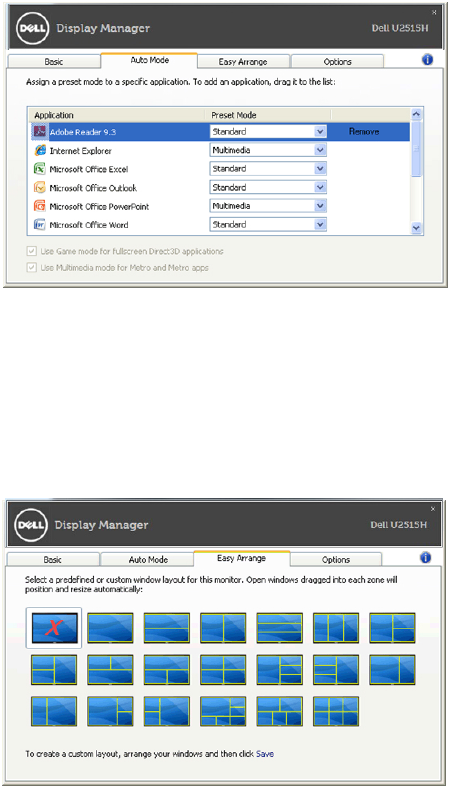Select the three equal columns layout
The height and width of the screenshot is (787, 449).
tap(336, 628)
